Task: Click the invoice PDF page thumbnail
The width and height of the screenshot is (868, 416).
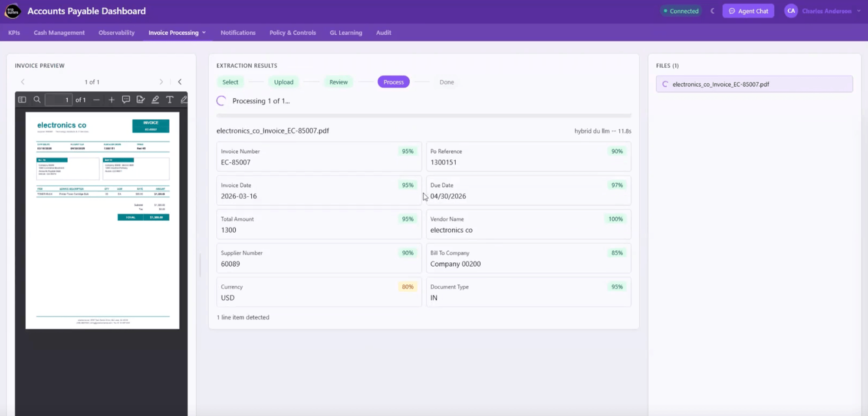Action: pyautogui.click(x=102, y=221)
